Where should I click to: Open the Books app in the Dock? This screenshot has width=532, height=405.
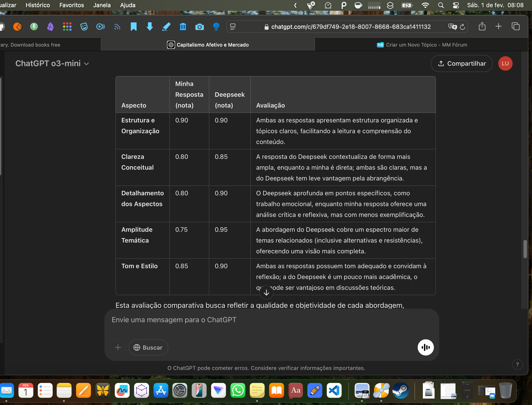point(276,390)
